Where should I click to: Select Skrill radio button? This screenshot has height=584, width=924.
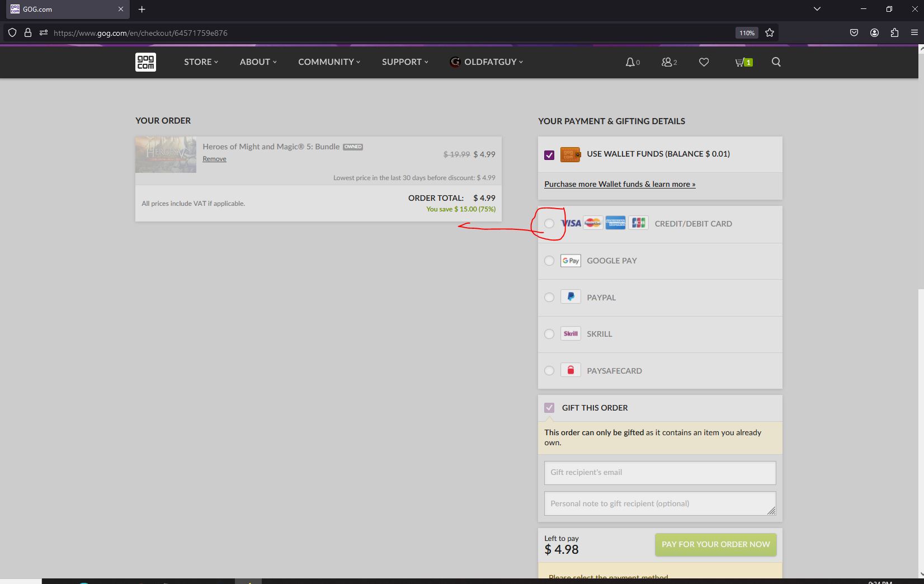point(549,334)
